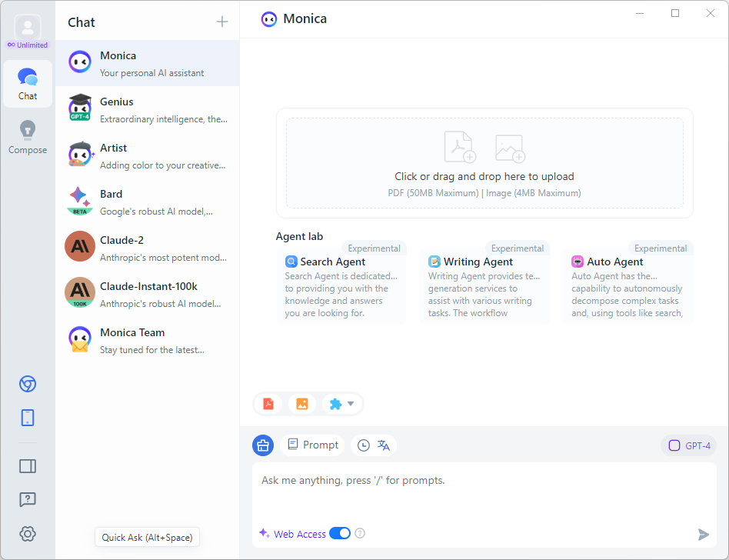Viewport: 729px width, 560px height.
Task: Open the help feedback icon
Action: [28, 499]
